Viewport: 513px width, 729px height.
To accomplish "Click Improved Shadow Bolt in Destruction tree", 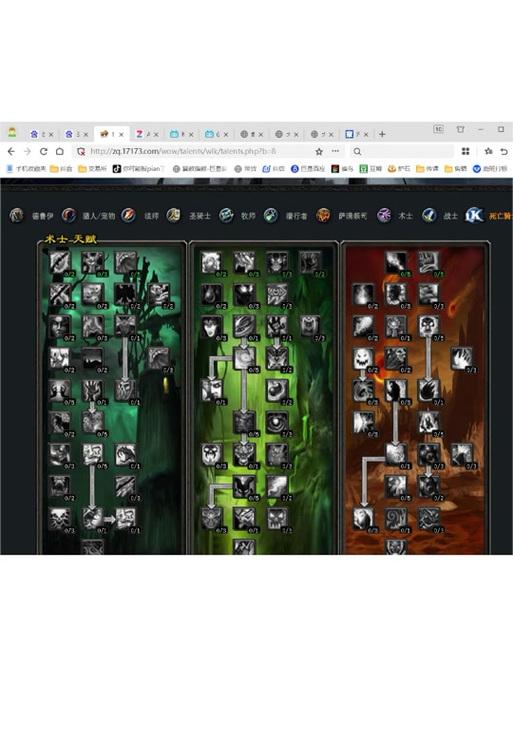I will [396, 263].
